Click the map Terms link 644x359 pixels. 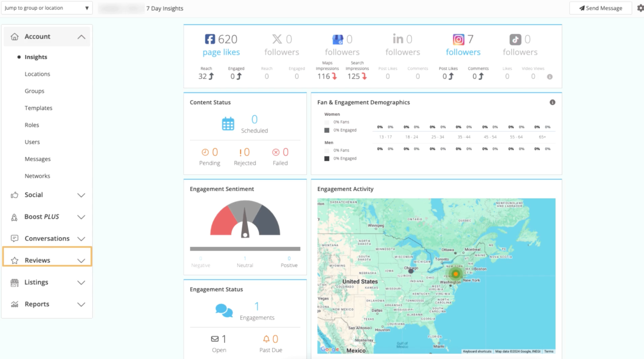549,351
